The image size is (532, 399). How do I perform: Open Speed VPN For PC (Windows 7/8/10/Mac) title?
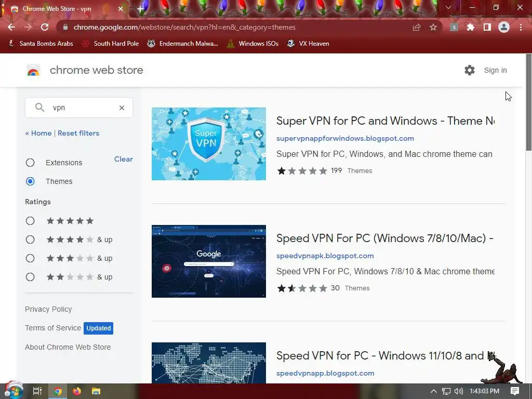click(385, 238)
